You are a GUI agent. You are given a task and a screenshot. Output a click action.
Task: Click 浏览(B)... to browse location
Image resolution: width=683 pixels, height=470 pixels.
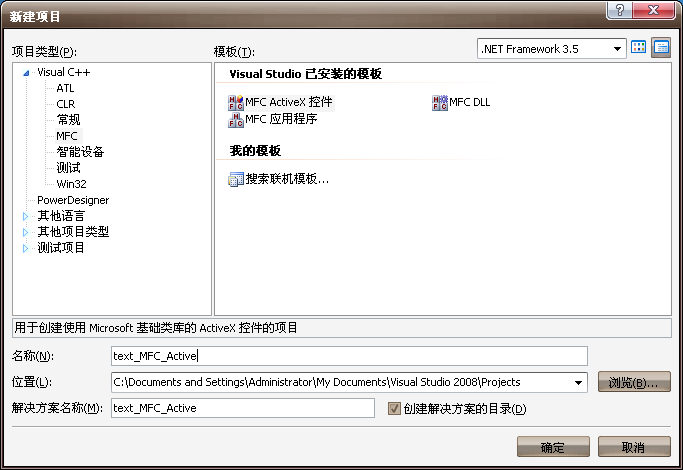(x=634, y=382)
